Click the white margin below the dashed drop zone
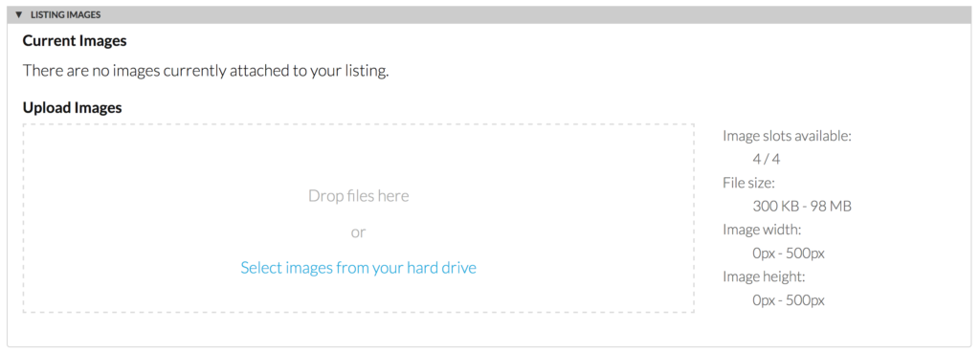This screenshot has height=353, width=980. [358, 329]
